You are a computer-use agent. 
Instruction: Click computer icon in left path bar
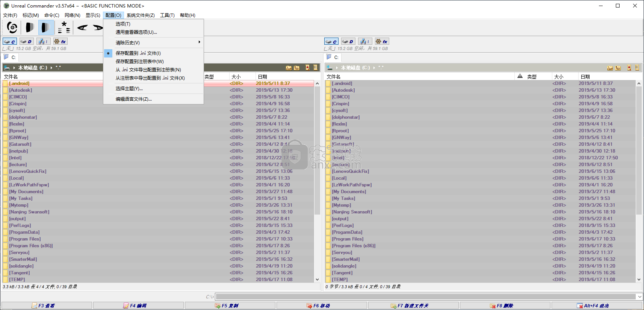point(7,68)
